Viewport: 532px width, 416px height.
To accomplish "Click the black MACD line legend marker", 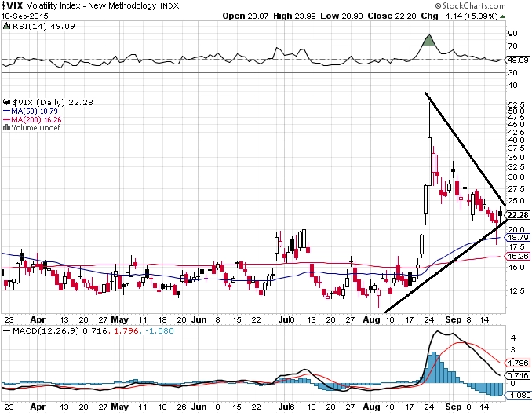I will 6,330.
